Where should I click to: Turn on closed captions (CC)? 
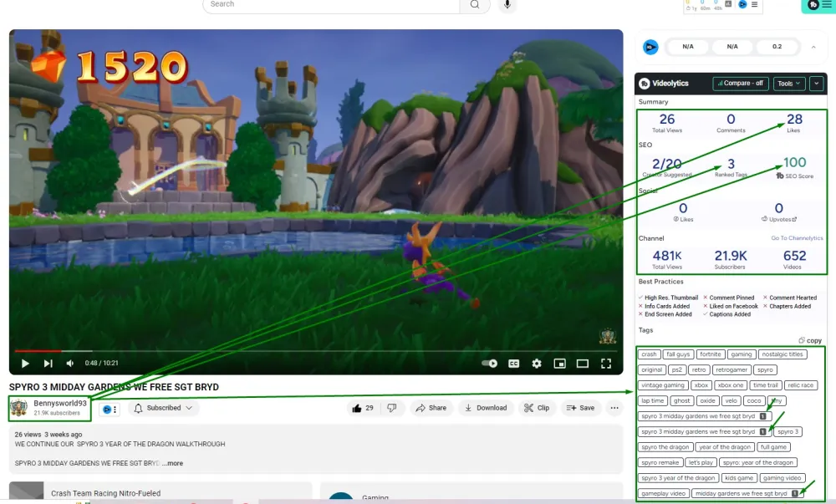[x=513, y=364]
